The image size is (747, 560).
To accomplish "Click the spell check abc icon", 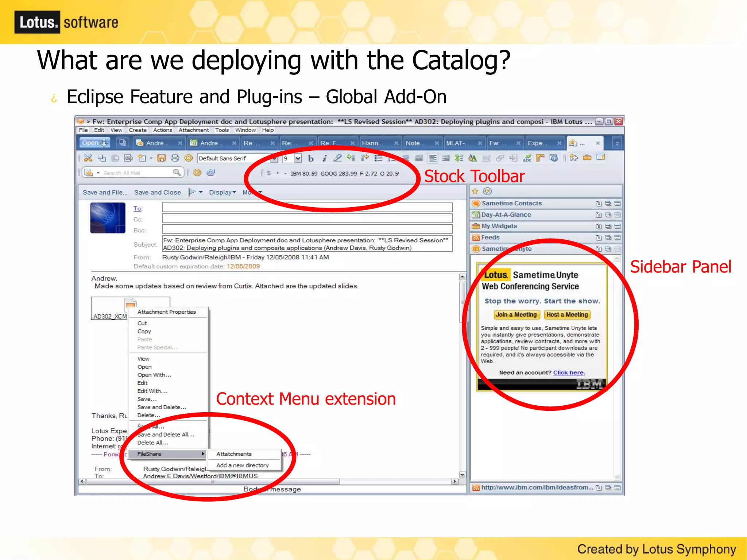I will point(527,158).
